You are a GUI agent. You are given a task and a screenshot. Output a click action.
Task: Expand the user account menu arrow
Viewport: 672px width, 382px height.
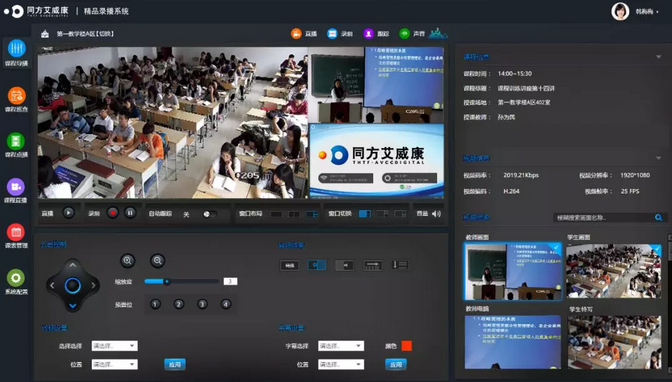[x=658, y=12]
